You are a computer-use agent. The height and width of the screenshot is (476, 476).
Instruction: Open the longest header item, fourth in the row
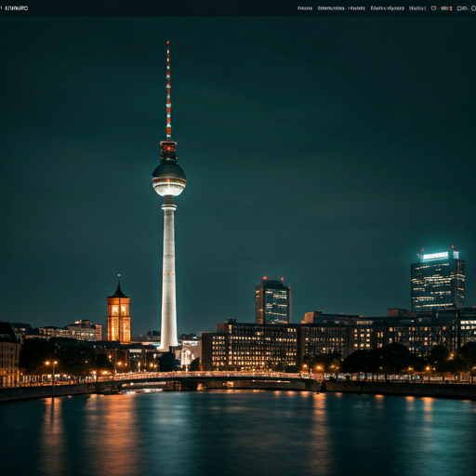click(x=388, y=8)
